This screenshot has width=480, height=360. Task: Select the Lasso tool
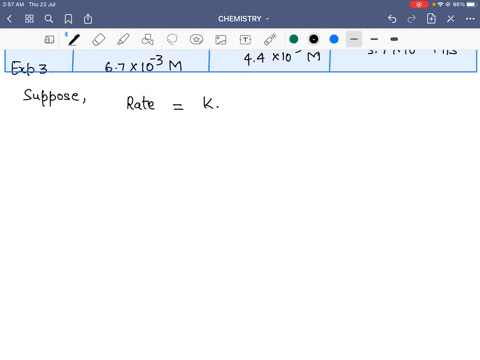click(172, 40)
